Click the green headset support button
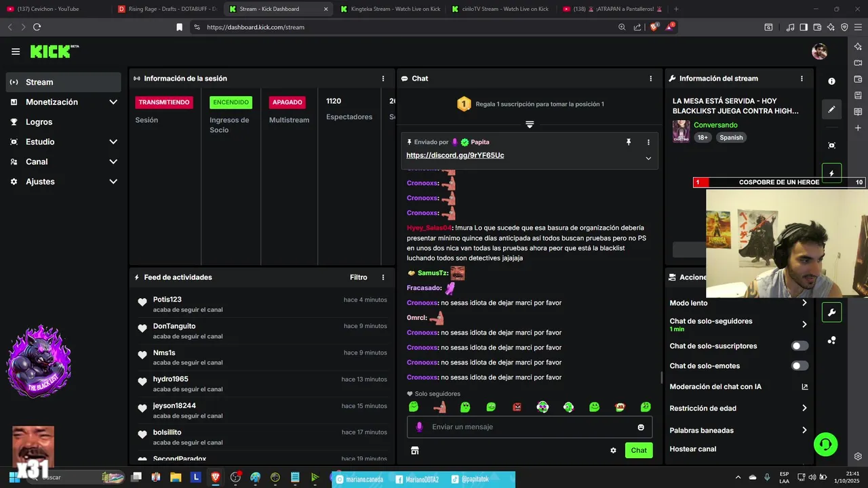The image size is (868, 488). coord(825,445)
